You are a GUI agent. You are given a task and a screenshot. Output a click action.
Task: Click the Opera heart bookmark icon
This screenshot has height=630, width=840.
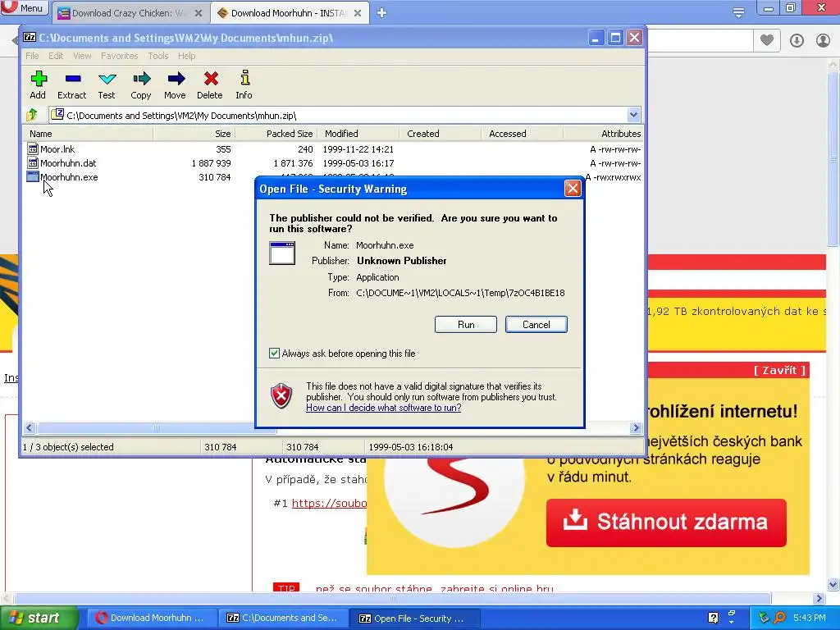click(767, 40)
